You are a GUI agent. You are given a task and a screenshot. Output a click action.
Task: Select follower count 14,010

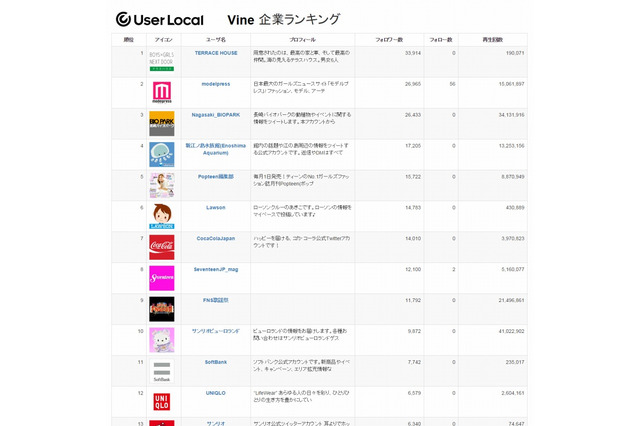413,239
